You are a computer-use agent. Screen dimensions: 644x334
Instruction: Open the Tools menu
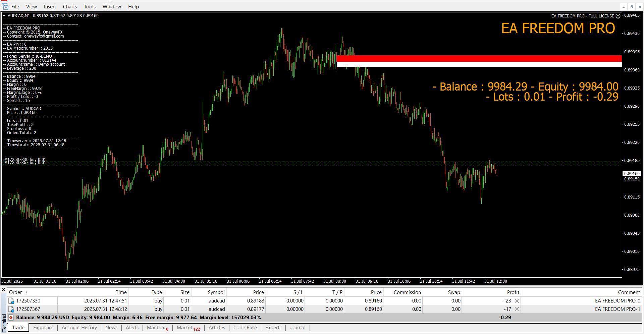(x=90, y=7)
